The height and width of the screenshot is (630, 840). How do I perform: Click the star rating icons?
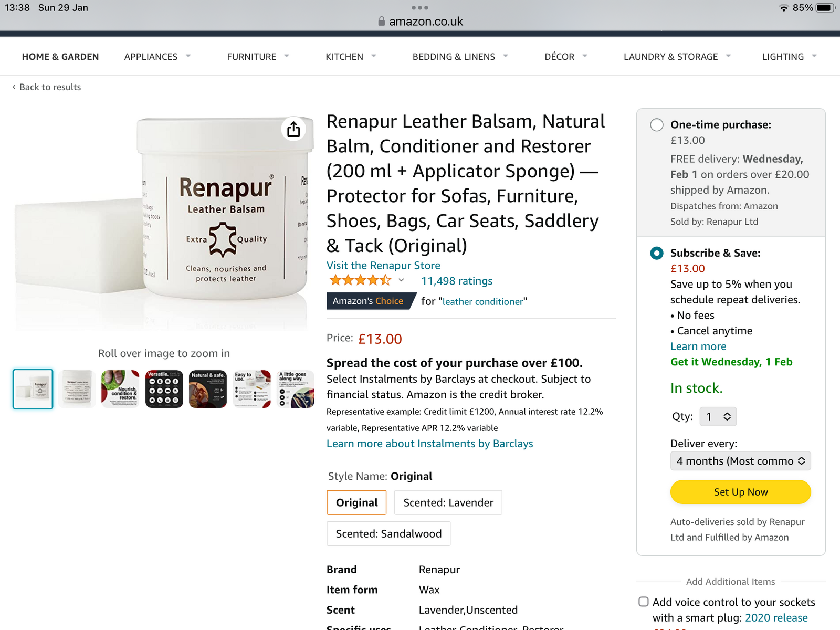point(360,280)
